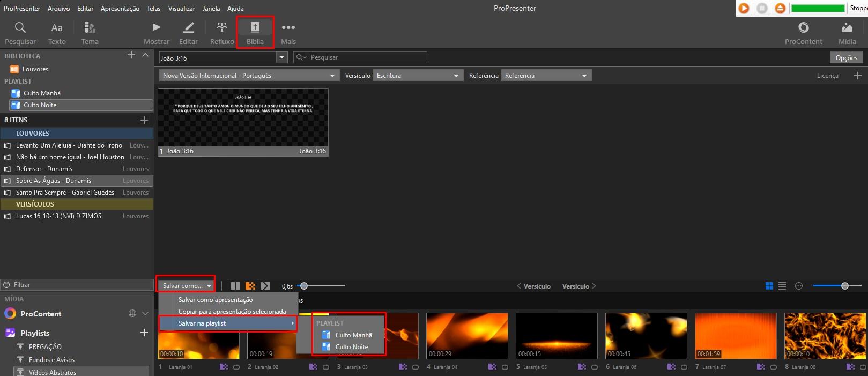Select the two-column layout icon

tap(235, 286)
